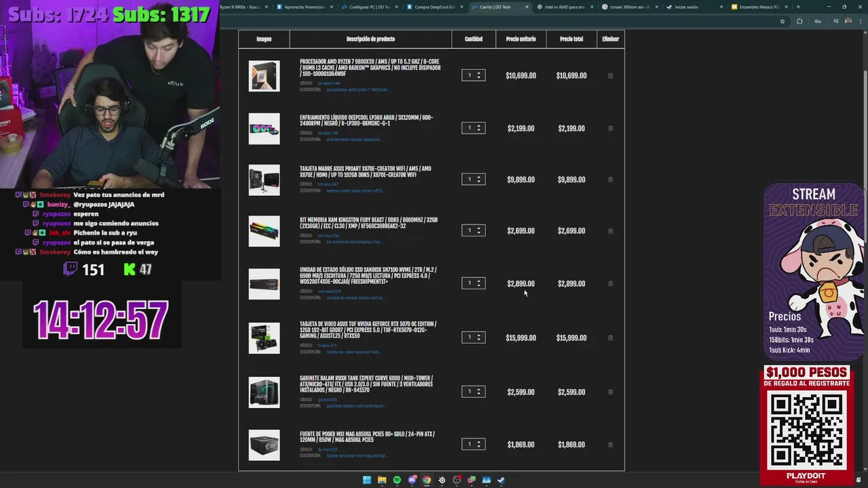This screenshot has height=488, width=868.
Task: Delete the Sandisk SN7100 SSD row
Action: [610, 284]
